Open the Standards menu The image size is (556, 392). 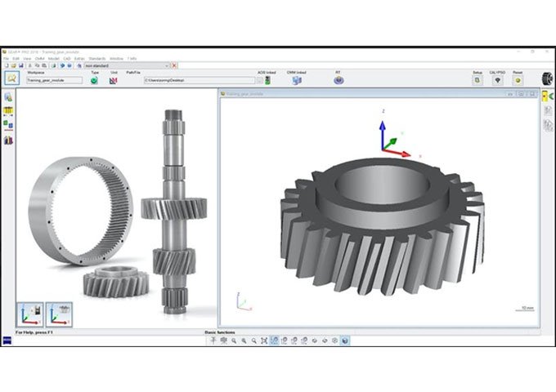pyautogui.click(x=97, y=59)
